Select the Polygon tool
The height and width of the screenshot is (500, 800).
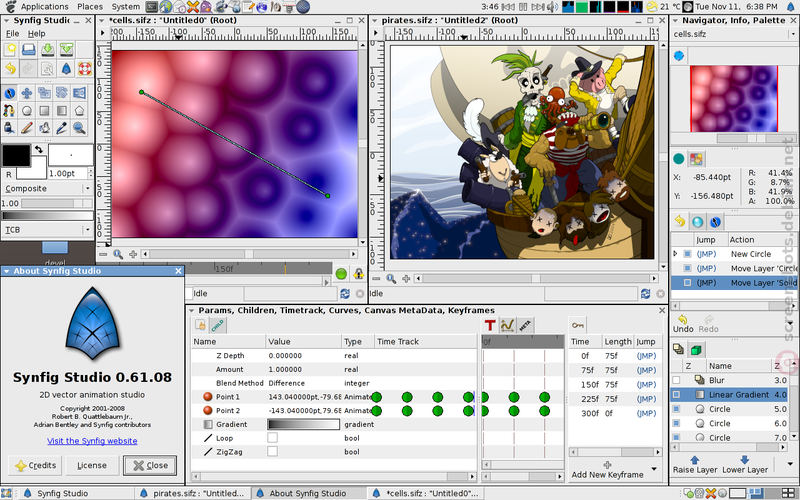(79, 110)
